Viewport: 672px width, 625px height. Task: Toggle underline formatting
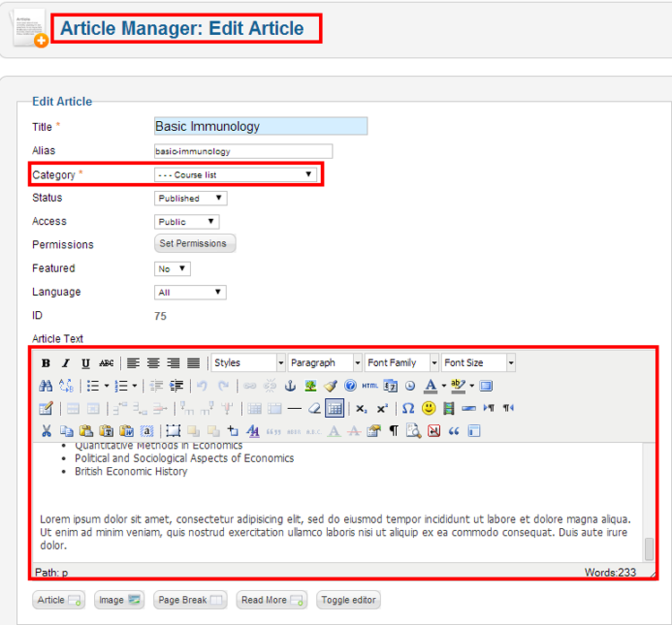coord(85,363)
